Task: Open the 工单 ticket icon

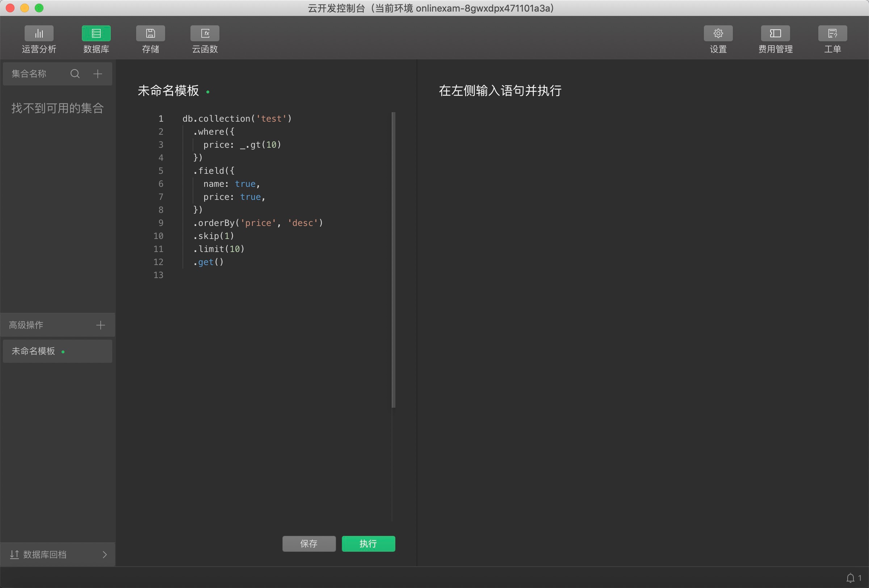Action: click(832, 34)
